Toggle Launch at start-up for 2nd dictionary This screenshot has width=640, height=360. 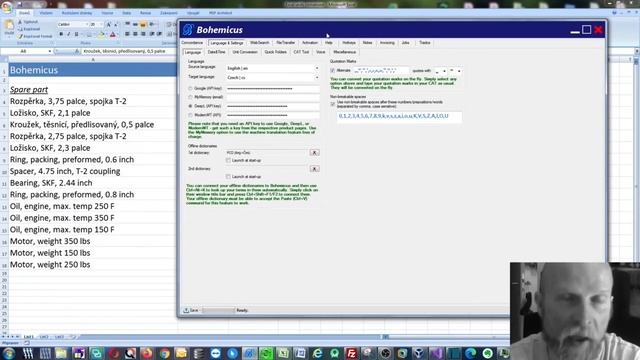tap(228, 177)
